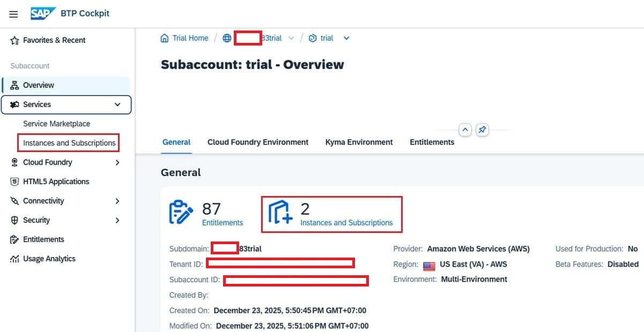Switch to the Cloud Foundry Environment tab
The image size is (644, 332).
tap(258, 142)
